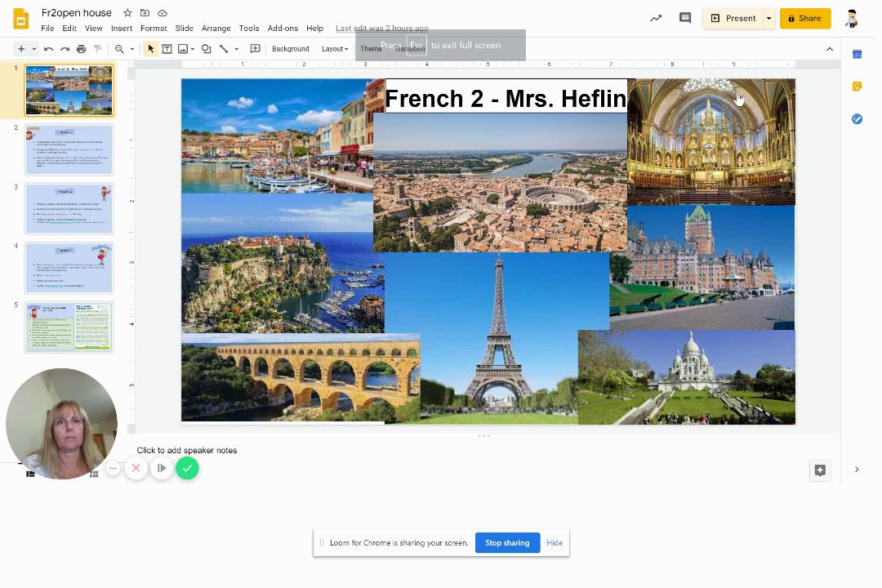Undo the last action

(48, 49)
